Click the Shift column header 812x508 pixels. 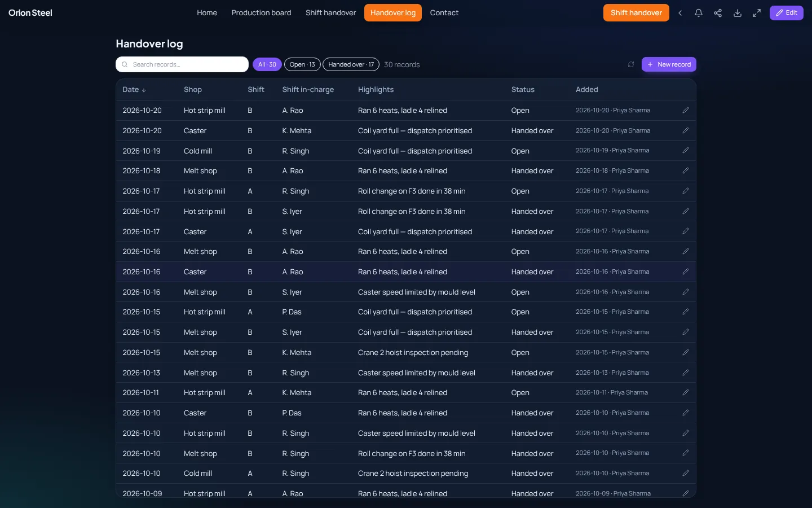pyautogui.click(x=256, y=90)
